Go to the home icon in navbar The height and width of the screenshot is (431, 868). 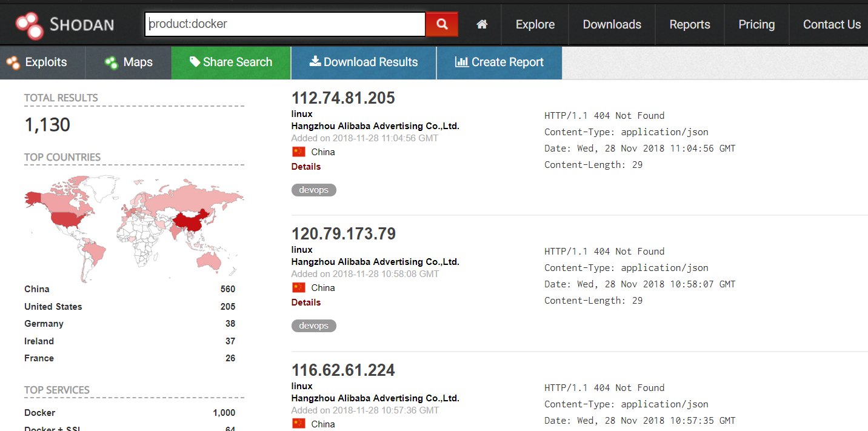(x=482, y=24)
